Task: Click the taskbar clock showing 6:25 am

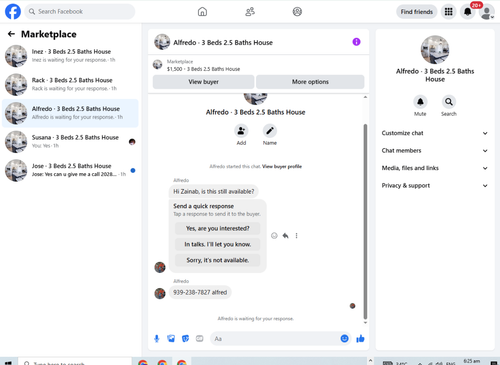Action: tap(472, 362)
